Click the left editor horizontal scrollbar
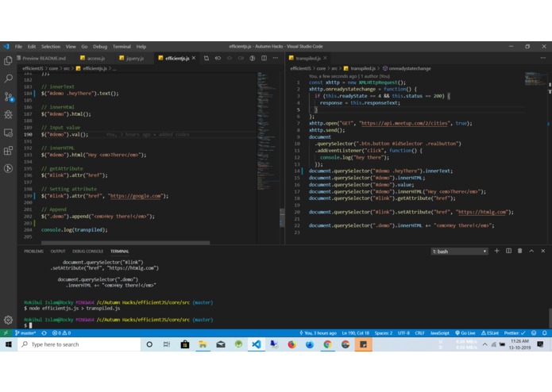This screenshot has height=392, width=552. coord(125,243)
